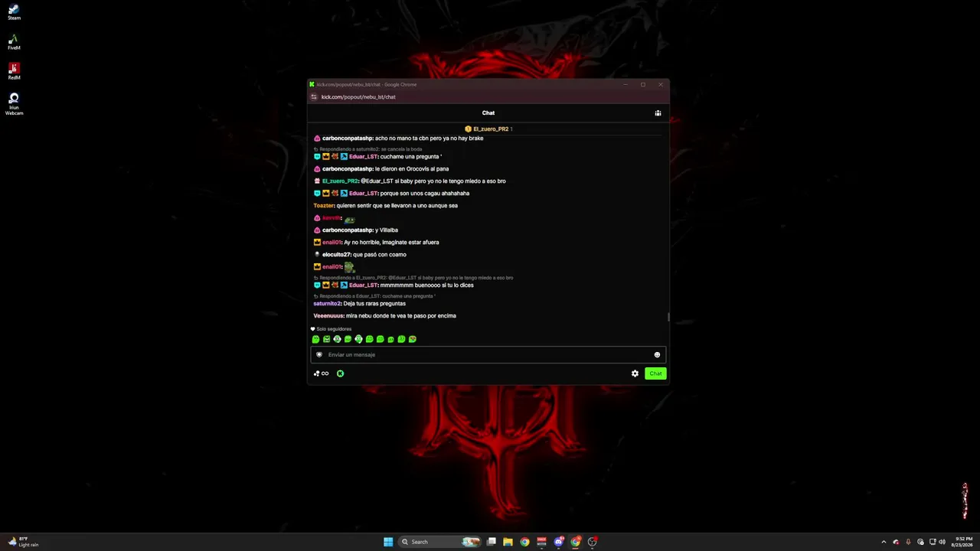This screenshot has height=551, width=980.
Task: Open Discord from taskbar
Action: 558,542
